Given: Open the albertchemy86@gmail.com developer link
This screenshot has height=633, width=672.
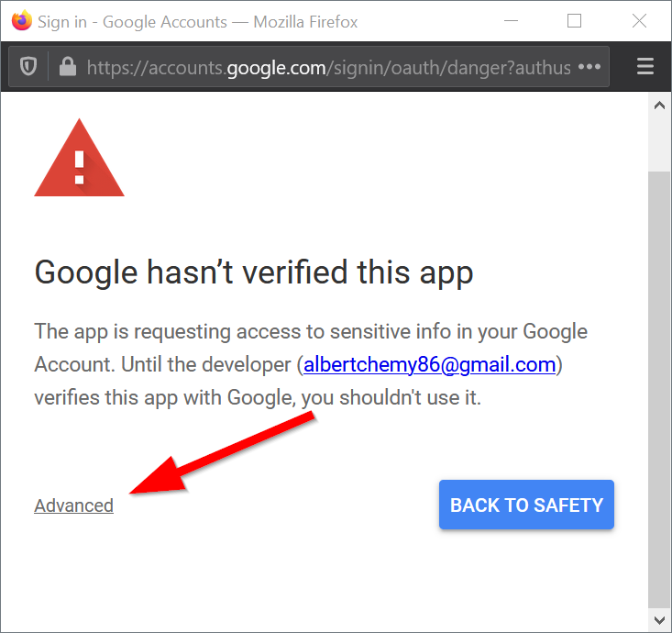Looking at the screenshot, I should [429, 364].
